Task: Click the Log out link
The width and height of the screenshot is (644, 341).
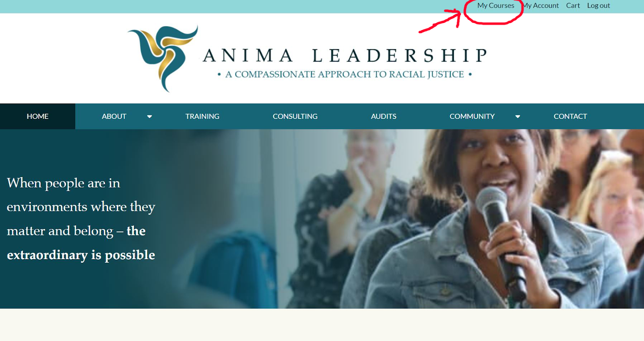Action: click(x=599, y=6)
